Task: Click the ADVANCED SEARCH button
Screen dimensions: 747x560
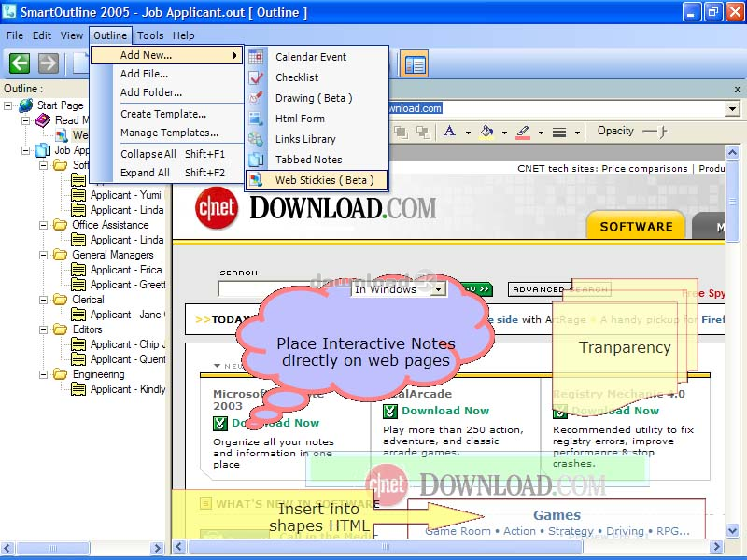Action: click(559, 289)
